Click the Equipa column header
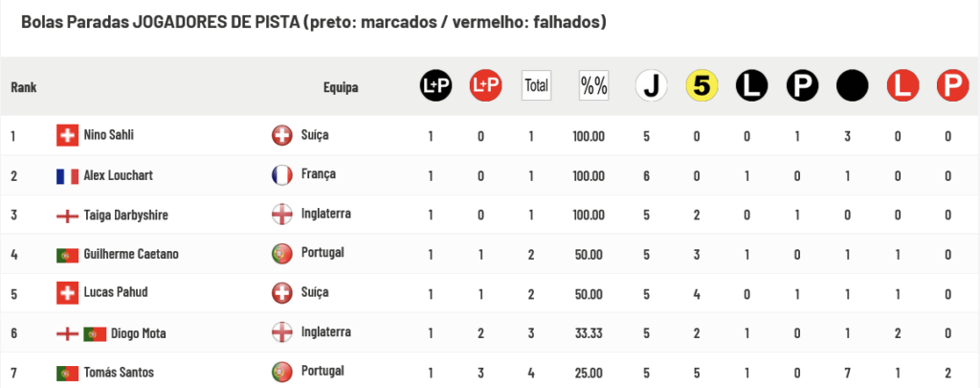This screenshot has width=980, height=388. point(341,87)
